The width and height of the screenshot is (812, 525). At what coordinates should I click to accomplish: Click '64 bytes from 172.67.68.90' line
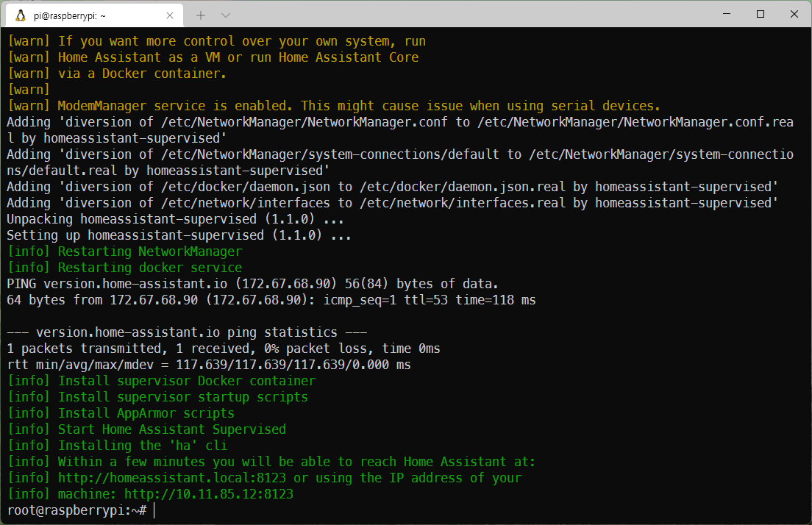[x=271, y=300]
